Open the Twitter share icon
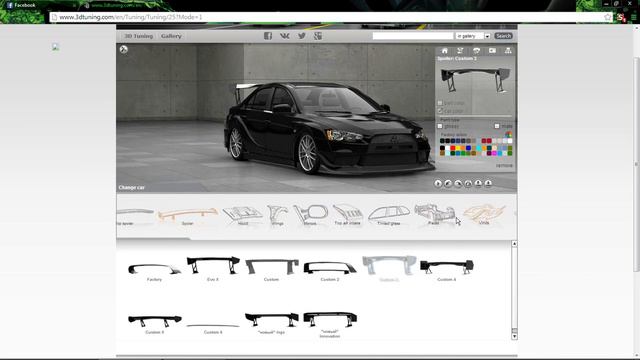Viewport: 640px width, 360px height. click(302, 36)
